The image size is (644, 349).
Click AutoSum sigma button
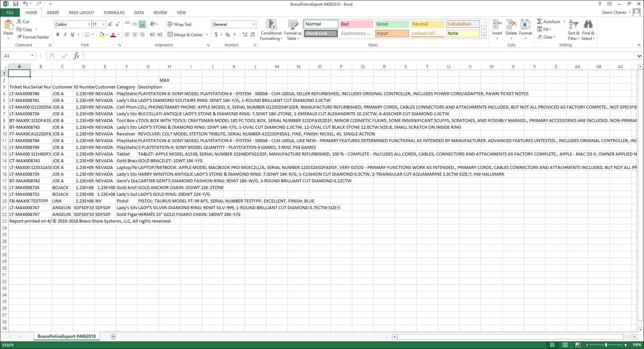pos(548,21)
